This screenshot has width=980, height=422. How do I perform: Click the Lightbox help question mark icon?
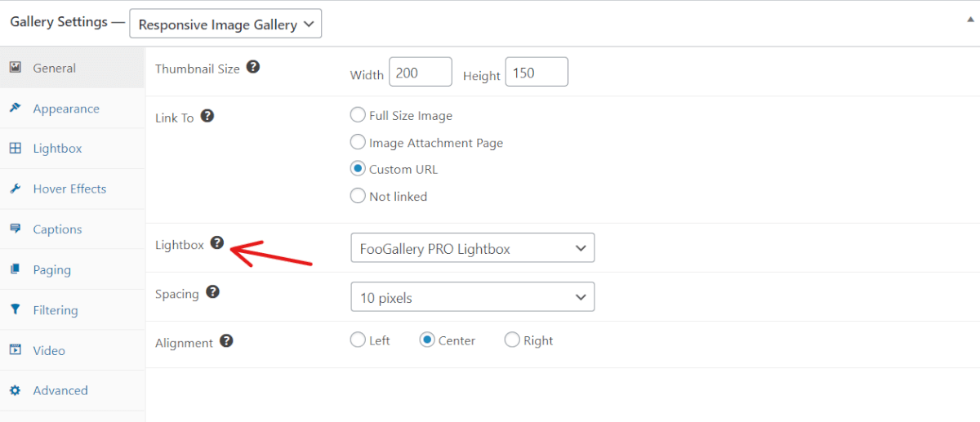[216, 242]
